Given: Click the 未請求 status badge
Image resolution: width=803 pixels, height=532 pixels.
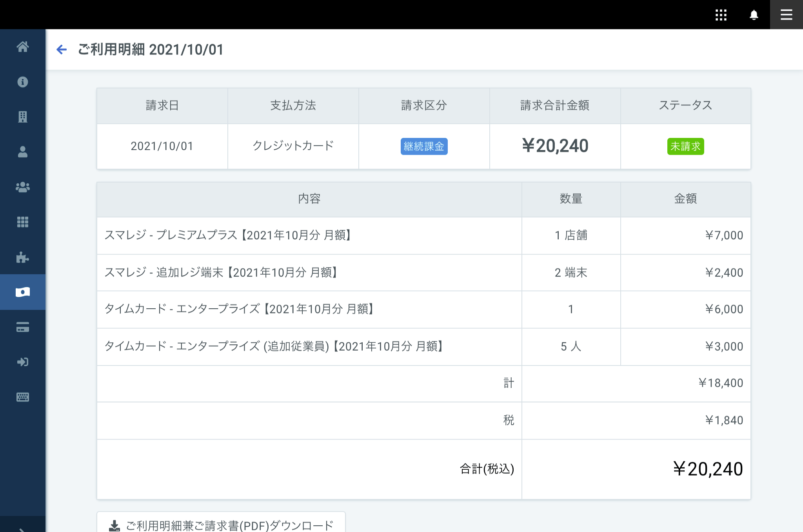Looking at the screenshot, I should [x=685, y=147].
